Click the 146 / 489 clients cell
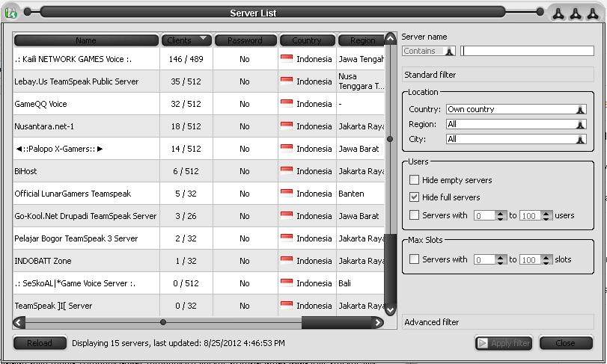Viewport: 607px width, 364px height. (x=186, y=59)
